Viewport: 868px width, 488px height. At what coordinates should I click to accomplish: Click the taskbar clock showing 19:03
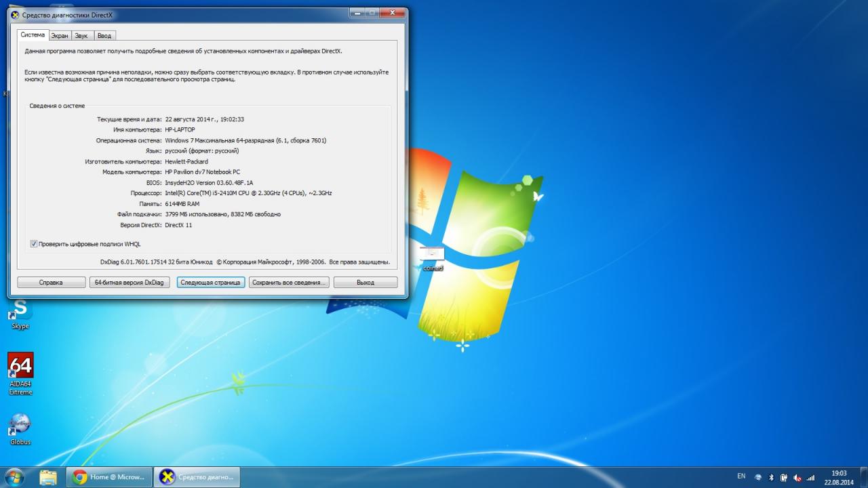tap(839, 477)
